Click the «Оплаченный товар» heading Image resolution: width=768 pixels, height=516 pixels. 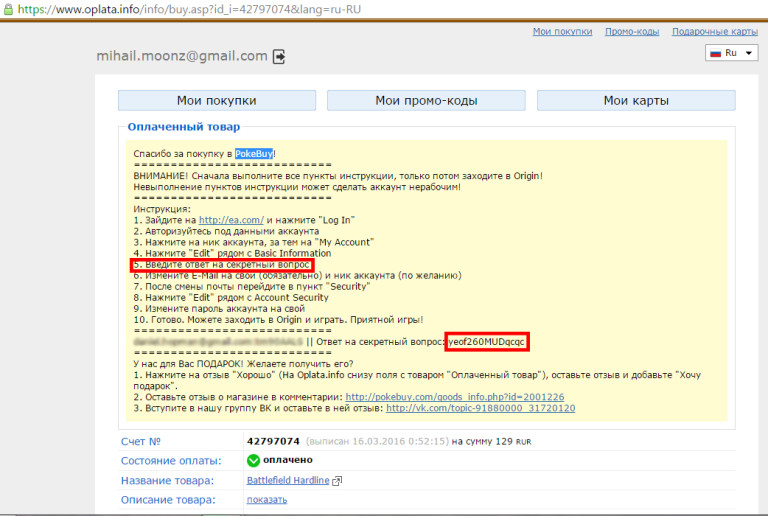click(184, 127)
